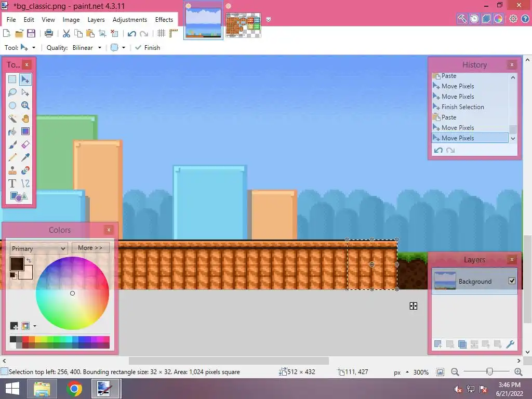Open the Quality Bilinear dropdown
Viewport: 532px width, 399px height.
[x=87, y=48]
